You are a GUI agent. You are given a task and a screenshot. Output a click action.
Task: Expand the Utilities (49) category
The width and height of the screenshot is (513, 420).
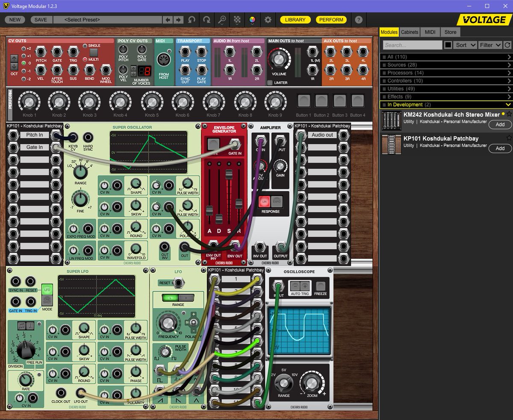point(446,89)
